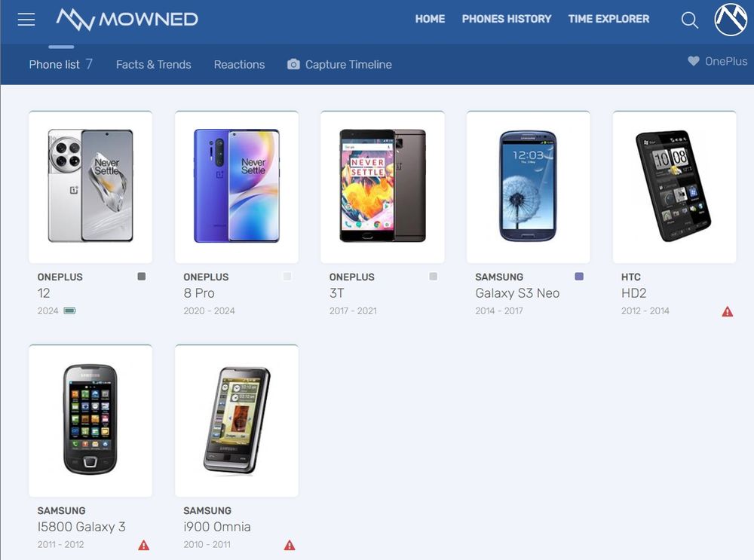Click the battery icon beside OnePlus 12
Viewport: 754px width, 560px height.
pos(69,311)
